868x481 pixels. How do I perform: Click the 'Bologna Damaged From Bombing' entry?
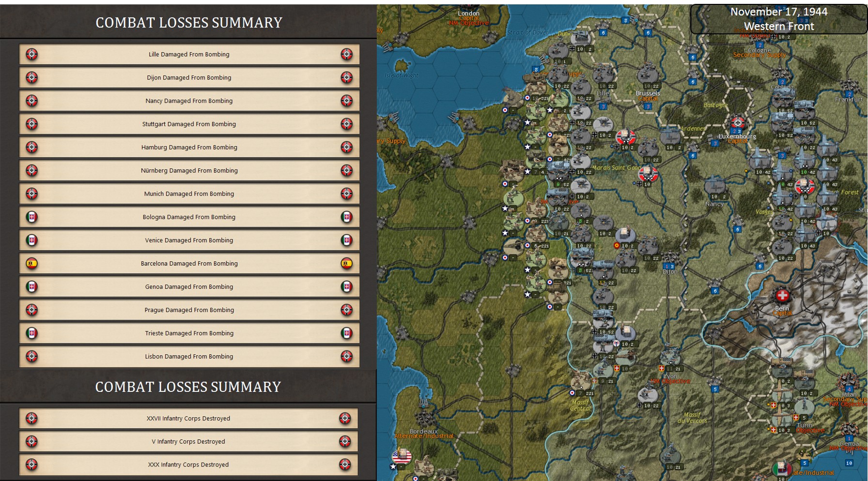pos(189,217)
